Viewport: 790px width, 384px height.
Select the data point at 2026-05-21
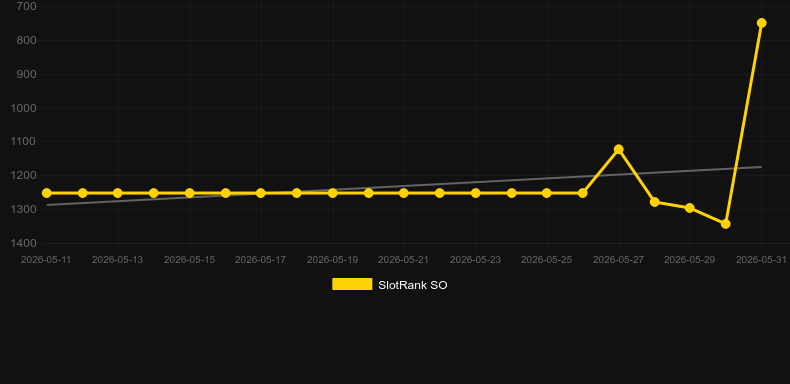click(x=404, y=193)
